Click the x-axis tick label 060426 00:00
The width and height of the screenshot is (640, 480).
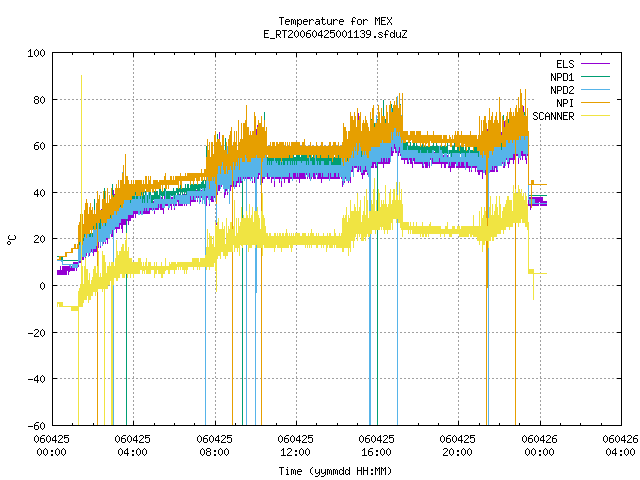(539, 446)
